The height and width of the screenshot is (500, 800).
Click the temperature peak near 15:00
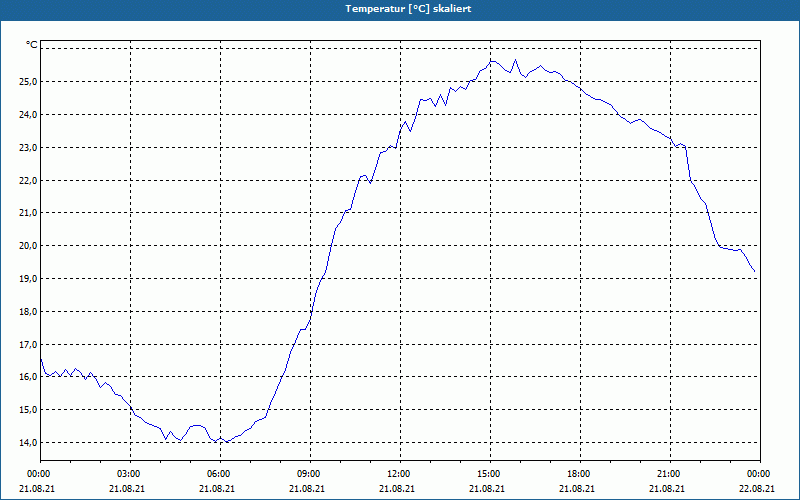tap(491, 61)
